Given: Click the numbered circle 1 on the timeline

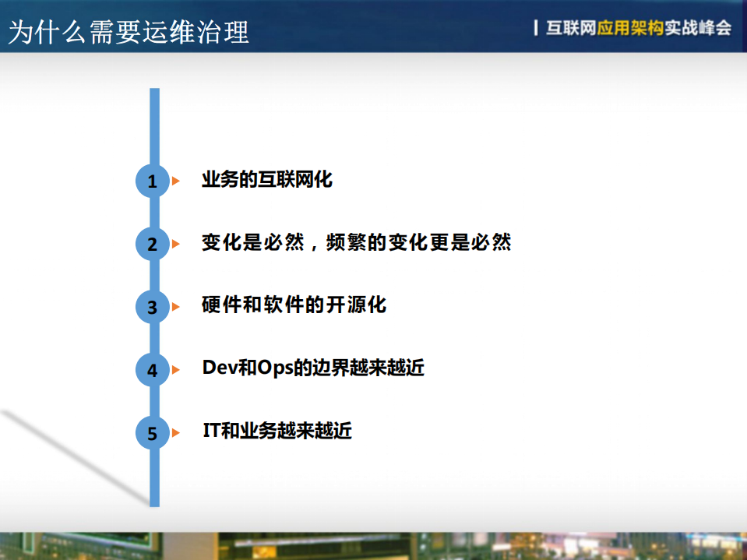Looking at the screenshot, I should point(153,180).
